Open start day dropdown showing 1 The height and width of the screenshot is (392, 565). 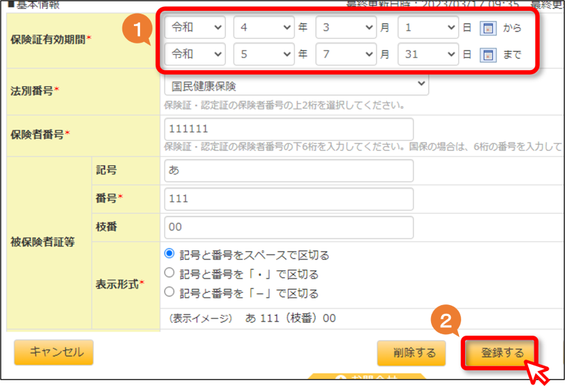[x=428, y=27]
